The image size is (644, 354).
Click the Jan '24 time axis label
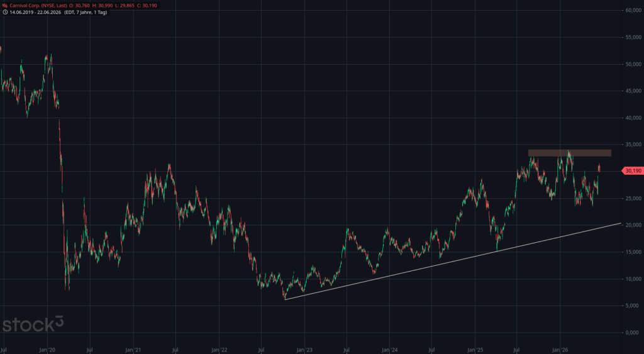[389, 350]
